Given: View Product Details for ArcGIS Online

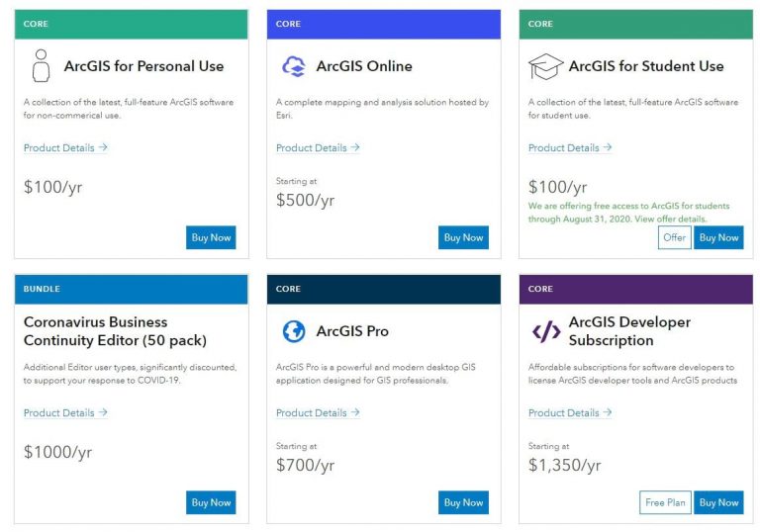Looking at the screenshot, I should tap(318, 148).
